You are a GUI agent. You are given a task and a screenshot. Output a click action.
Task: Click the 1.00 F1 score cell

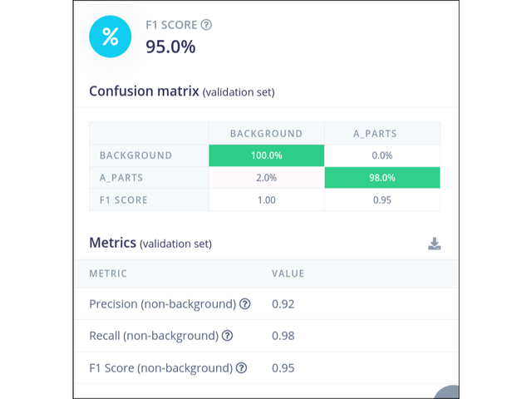click(x=266, y=199)
